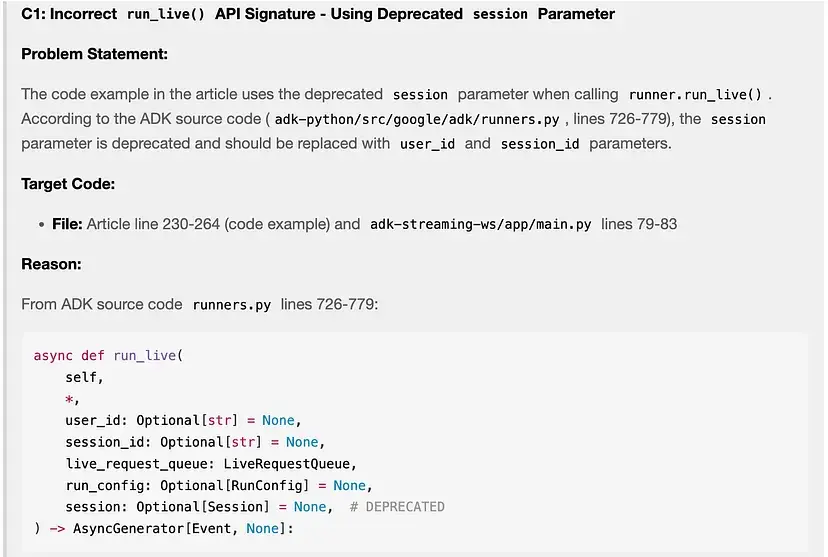This screenshot has width=828, height=557.
Task: Click the 'user_id: Optional[str] = None' code line
Action: [183, 420]
